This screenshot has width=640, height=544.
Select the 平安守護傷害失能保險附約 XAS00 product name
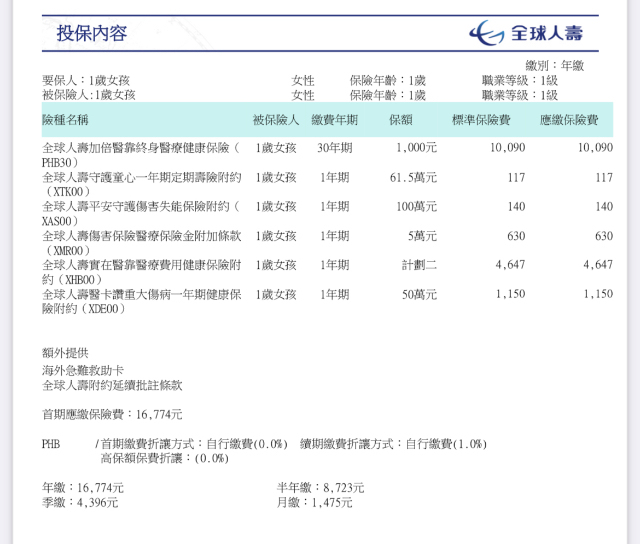pyautogui.click(x=141, y=214)
